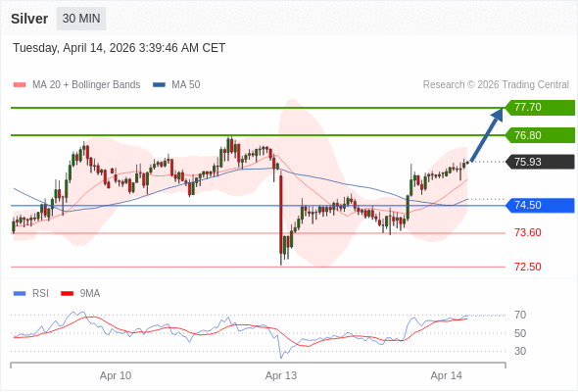
Task: Click the RSI 70 level label
Action: point(520,315)
